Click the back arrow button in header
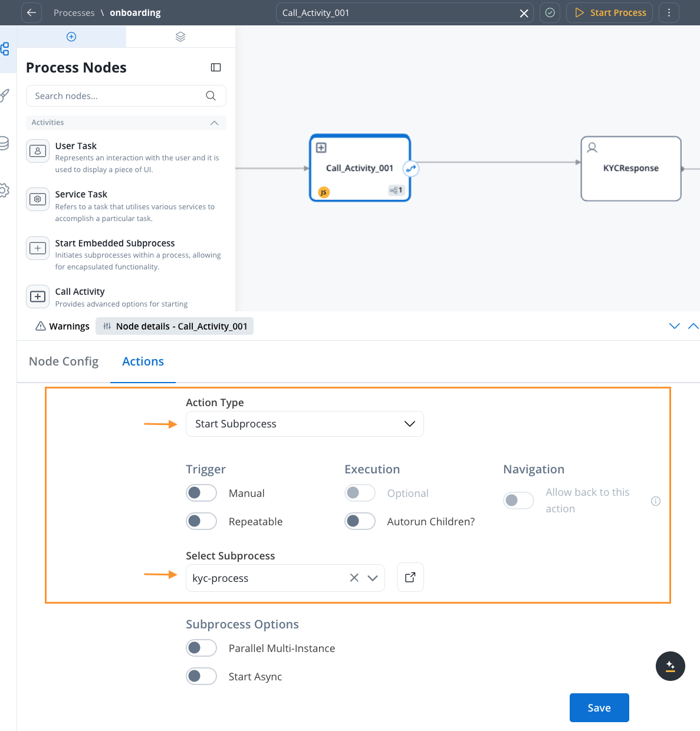Image resolution: width=700 pixels, height=731 pixels. [x=32, y=13]
